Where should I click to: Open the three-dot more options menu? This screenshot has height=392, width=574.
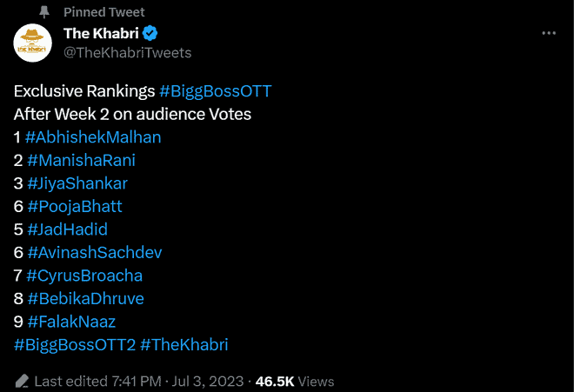tap(549, 33)
